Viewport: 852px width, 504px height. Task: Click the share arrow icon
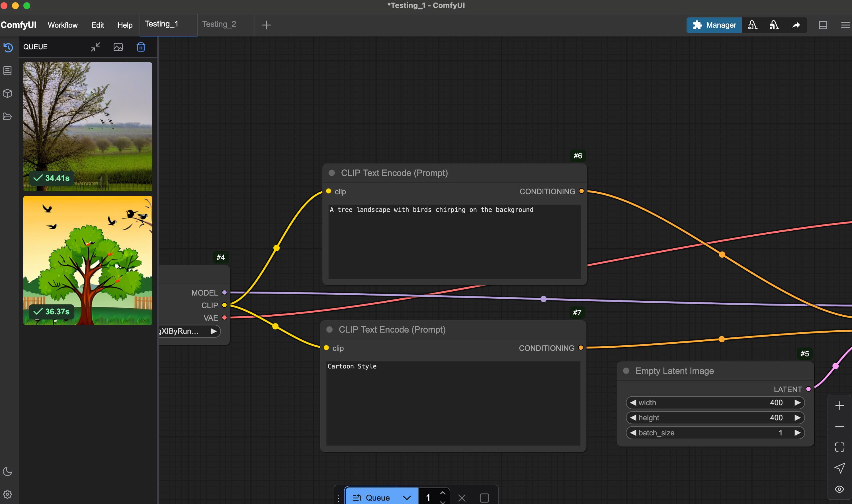click(x=796, y=25)
